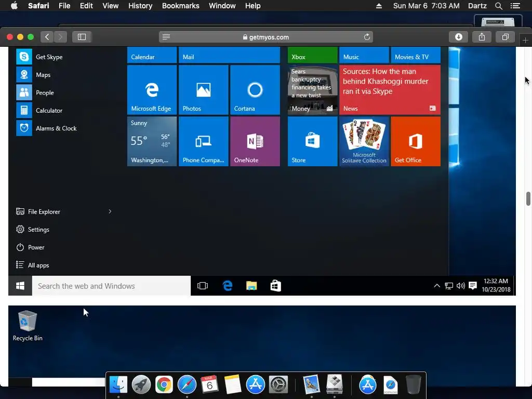Launch Edge from the Windows taskbar

(x=228, y=286)
